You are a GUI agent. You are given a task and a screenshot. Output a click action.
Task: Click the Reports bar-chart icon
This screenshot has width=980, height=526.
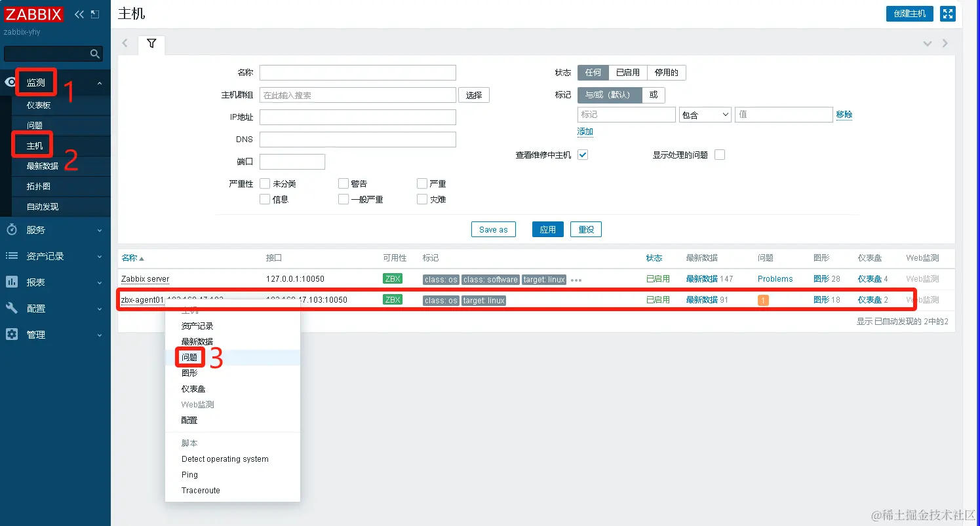12,282
